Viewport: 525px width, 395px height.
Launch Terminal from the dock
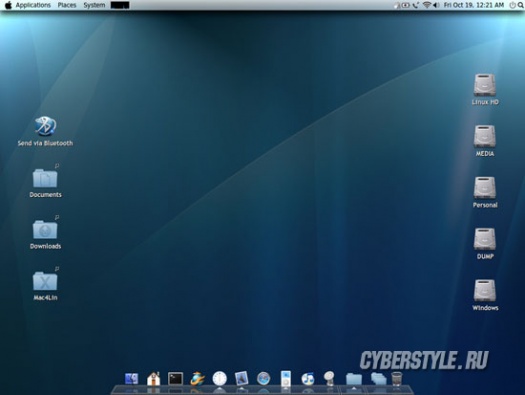point(175,379)
